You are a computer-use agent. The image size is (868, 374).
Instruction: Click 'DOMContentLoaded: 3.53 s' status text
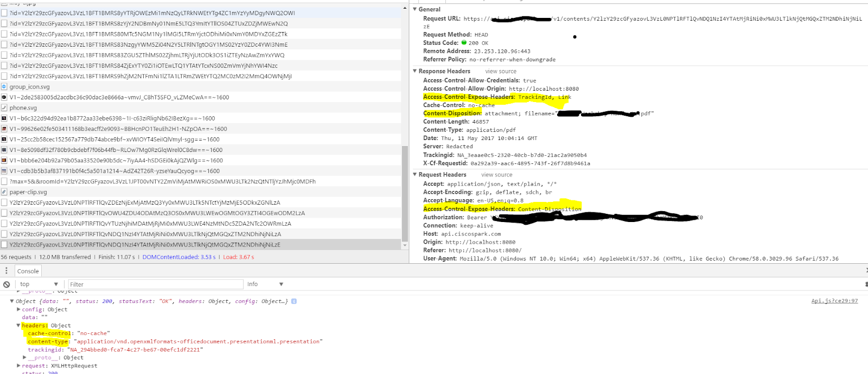click(179, 257)
